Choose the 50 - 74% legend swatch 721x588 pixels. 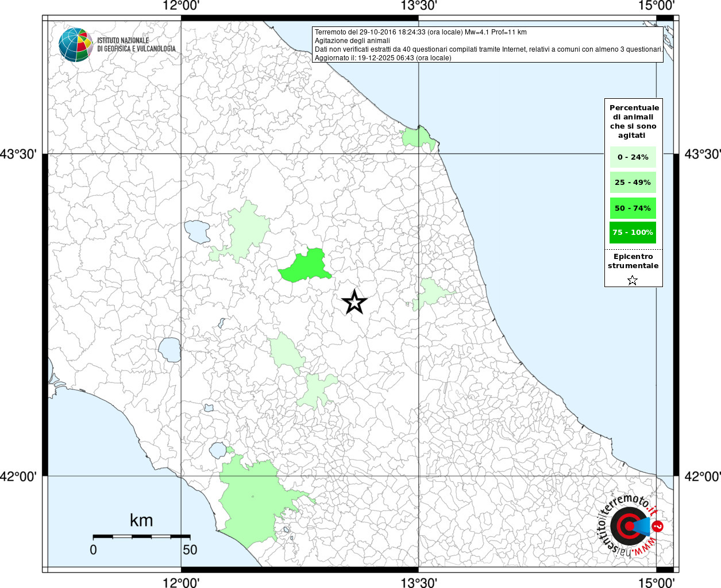point(633,208)
